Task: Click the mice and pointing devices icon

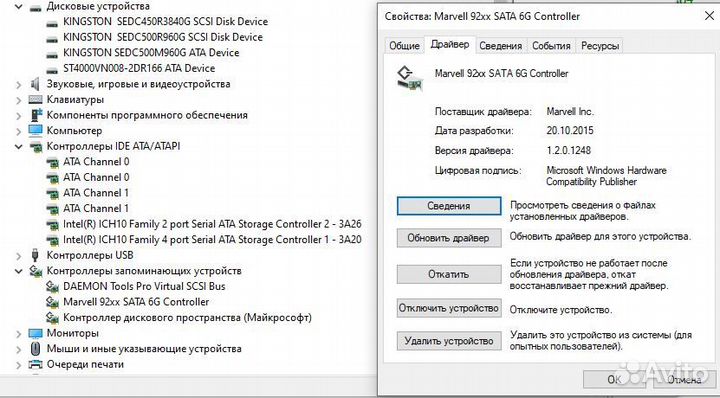Action: click(35, 349)
